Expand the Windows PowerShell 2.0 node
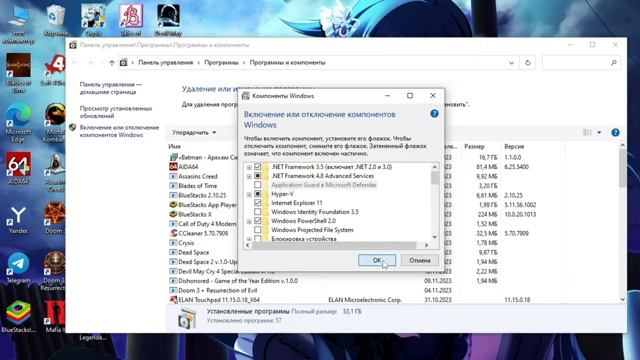The height and width of the screenshot is (360, 640). (249, 221)
